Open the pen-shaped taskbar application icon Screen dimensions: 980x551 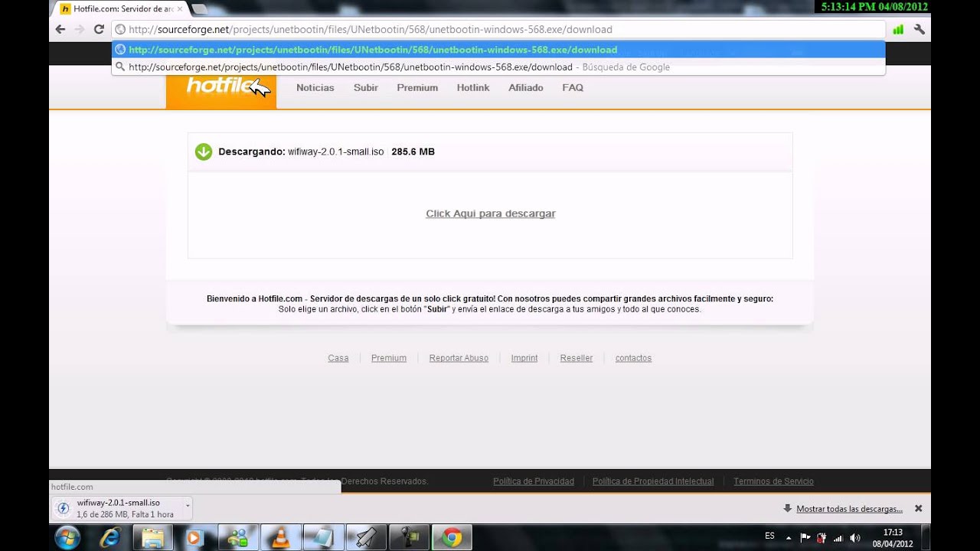(x=366, y=537)
